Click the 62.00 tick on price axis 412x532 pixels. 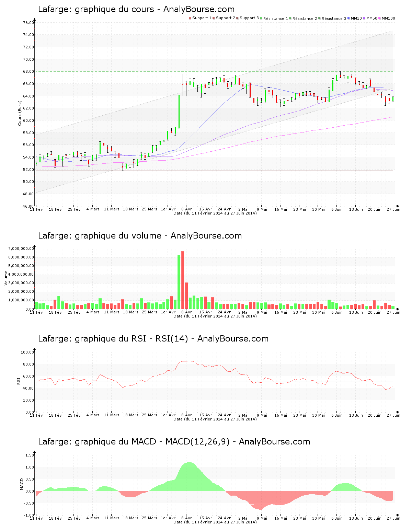pyautogui.click(x=28, y=108)
